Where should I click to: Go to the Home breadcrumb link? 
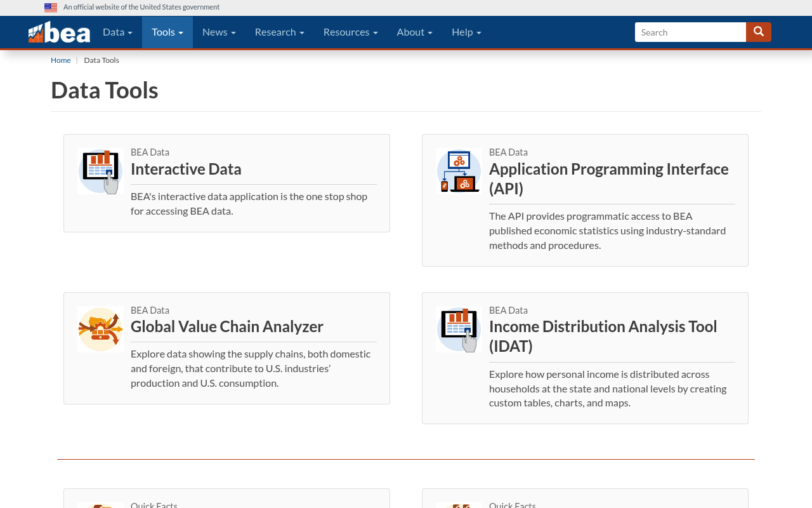(x=61, y=60)
